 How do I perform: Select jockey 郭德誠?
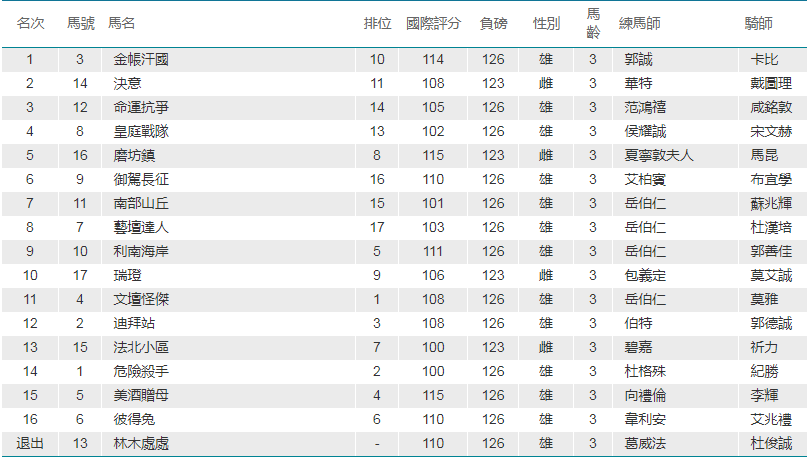tap(771, 324)
